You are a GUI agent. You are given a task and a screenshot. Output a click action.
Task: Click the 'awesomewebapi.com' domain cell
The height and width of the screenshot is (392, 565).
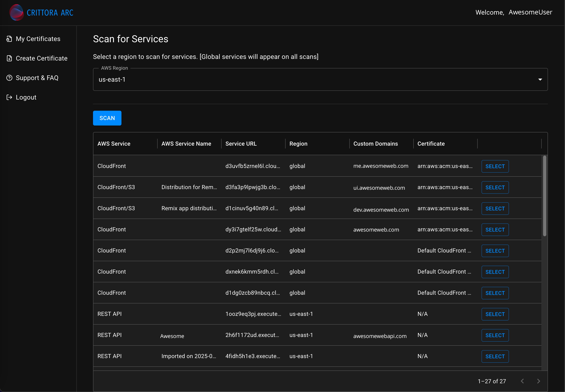380,336
